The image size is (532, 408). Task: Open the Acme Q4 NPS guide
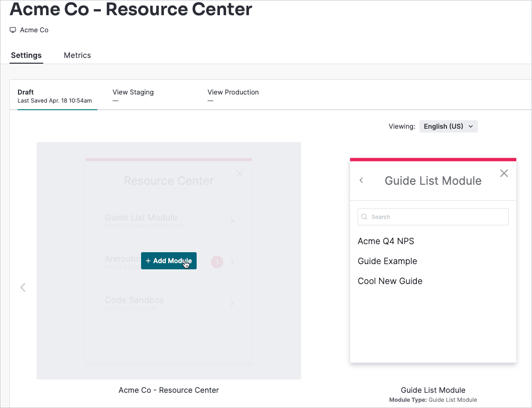coord(386,241)
